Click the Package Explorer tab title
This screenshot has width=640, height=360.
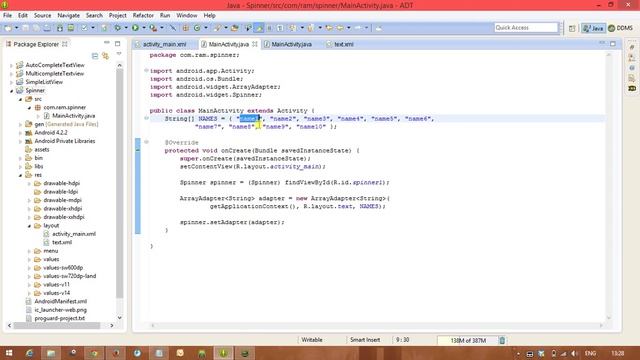pyautogui.click(x=36, y=44)
